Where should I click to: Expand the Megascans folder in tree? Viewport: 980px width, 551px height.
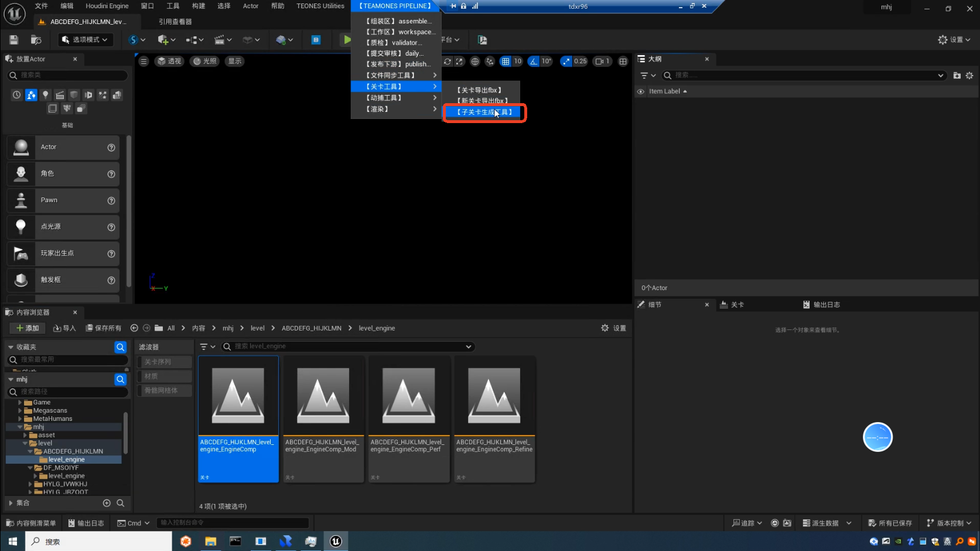click(20, 411)
